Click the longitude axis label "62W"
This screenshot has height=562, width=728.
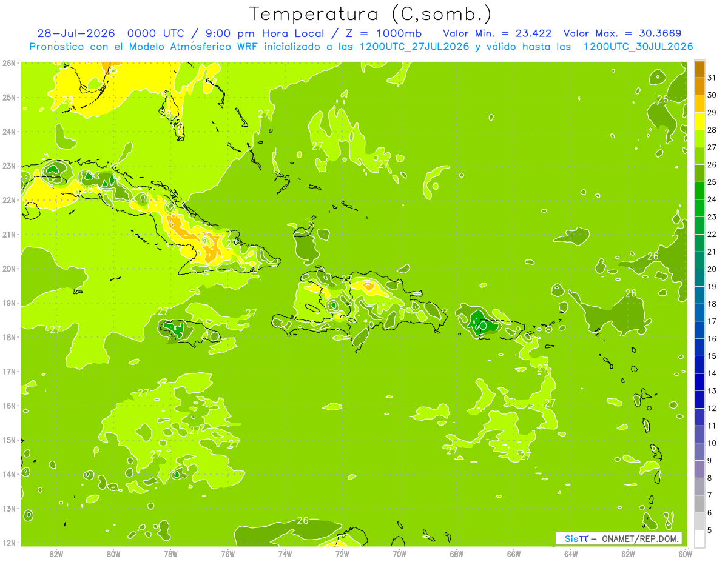click(x=628, y=554)
